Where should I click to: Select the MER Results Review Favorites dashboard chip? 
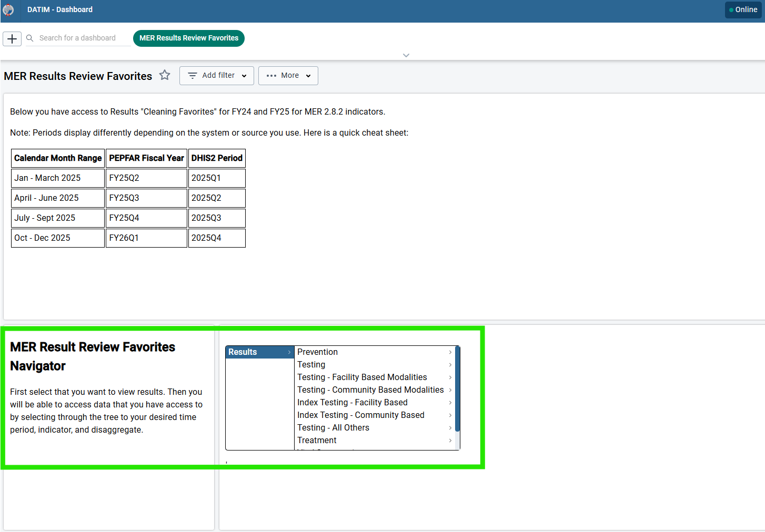[188, 38]
